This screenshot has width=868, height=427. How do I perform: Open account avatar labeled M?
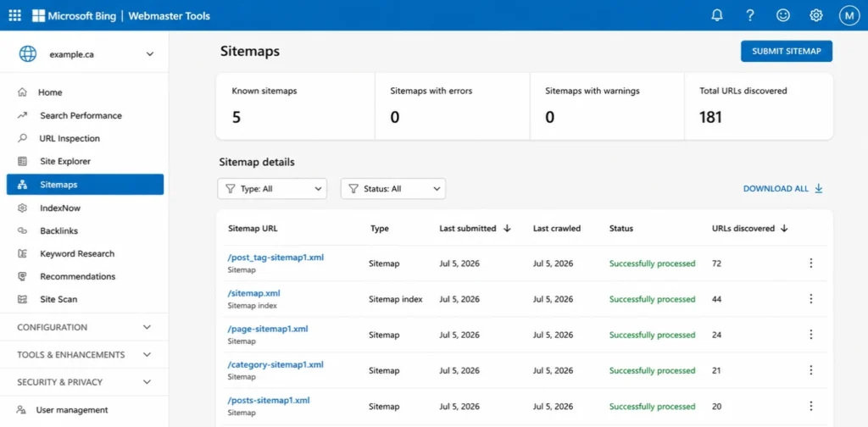pyautogui.click(x=849, y=15)
